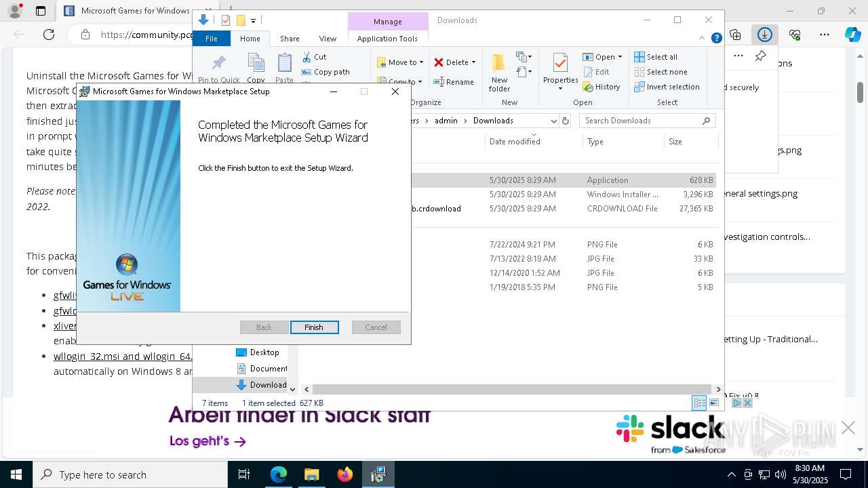Click the Manage contextual tab
Image resolution: width=868 pixels, height=488 pixels.
click(388, 22)
